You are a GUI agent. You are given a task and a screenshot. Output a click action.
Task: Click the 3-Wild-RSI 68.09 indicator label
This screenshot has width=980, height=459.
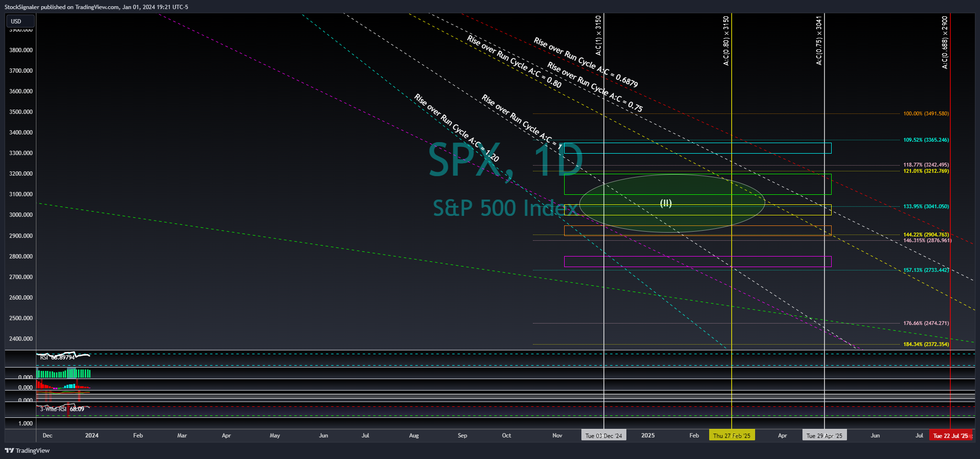[x=62, y=409]
